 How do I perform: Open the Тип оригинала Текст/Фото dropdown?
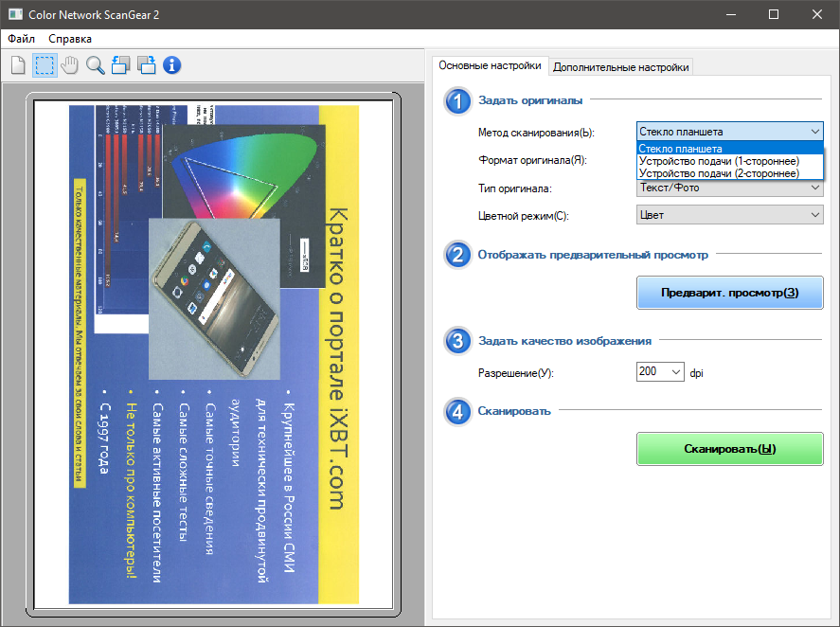click(x=729, y=188)
